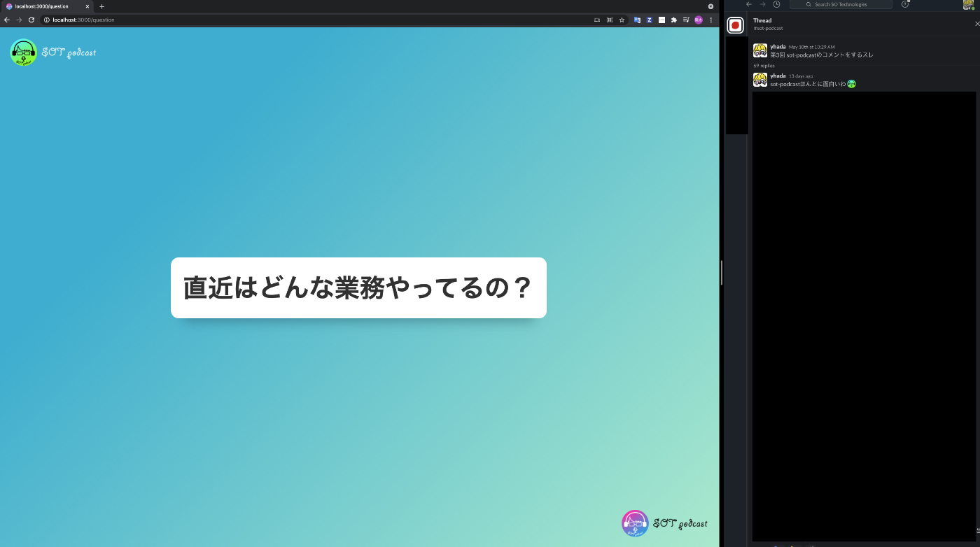Open Slack user avatar menu top-right
Image resolution: width=980 pixels, height=547 pixels.
[x=969, y=4]
